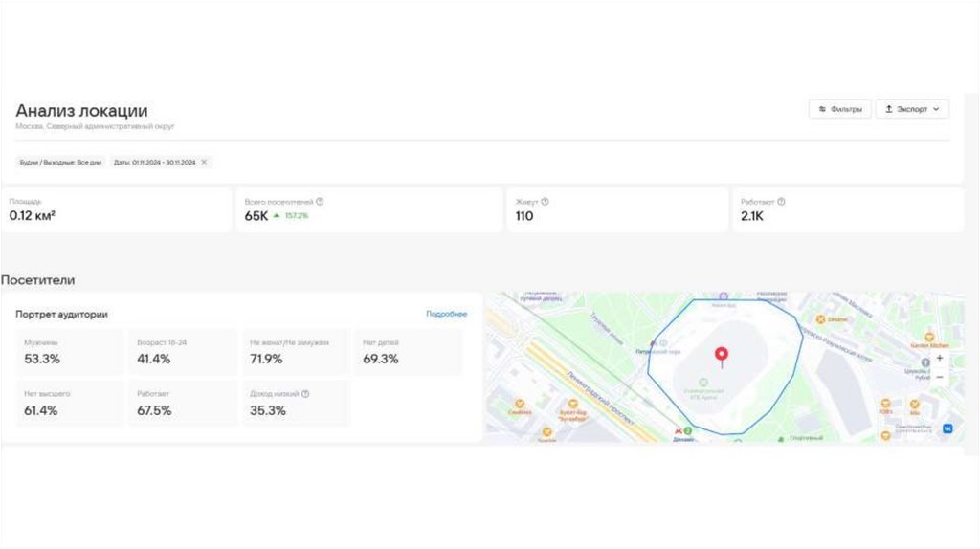Click the 65K total visitors value
The image size is (980, 549).
(x=256, y=216)
